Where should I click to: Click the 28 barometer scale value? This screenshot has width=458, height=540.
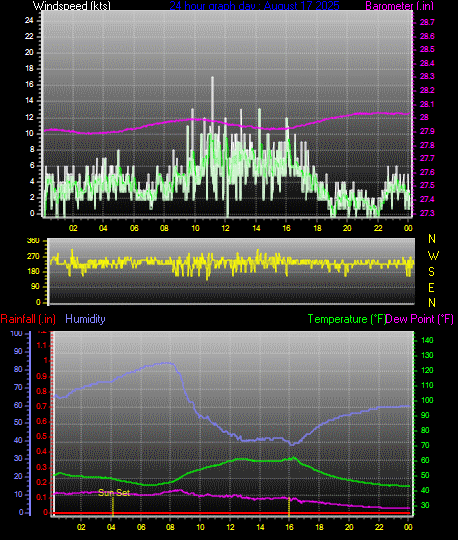(x=424, y=117)
